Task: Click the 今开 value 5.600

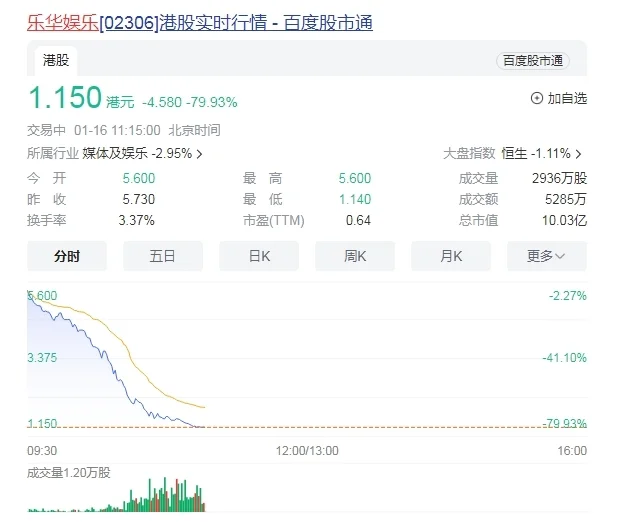Action: 139,178
